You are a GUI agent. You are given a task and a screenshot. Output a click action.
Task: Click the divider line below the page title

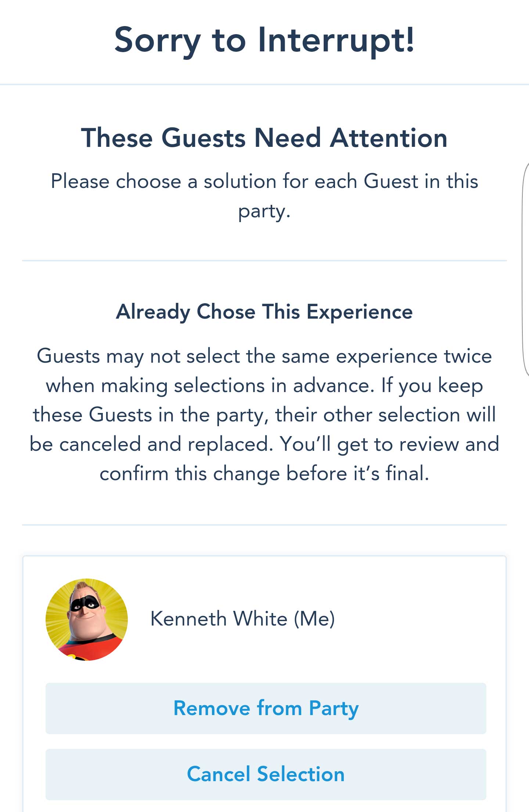(x=264, y=84)
